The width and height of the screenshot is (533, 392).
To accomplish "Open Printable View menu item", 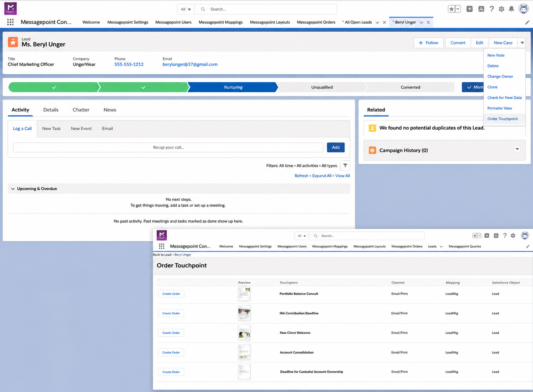I will coord(499,108).
